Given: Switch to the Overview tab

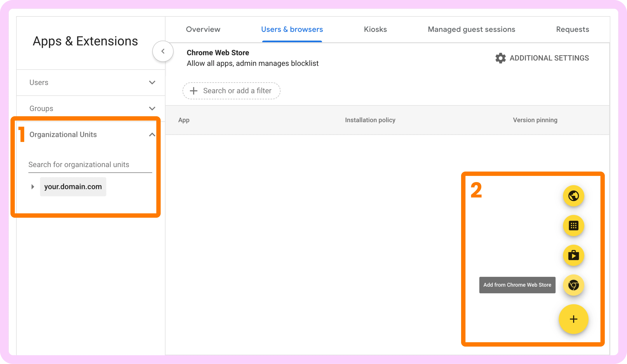Looking at the screenshot, I should pyautogui.click(x=203, y=29).
